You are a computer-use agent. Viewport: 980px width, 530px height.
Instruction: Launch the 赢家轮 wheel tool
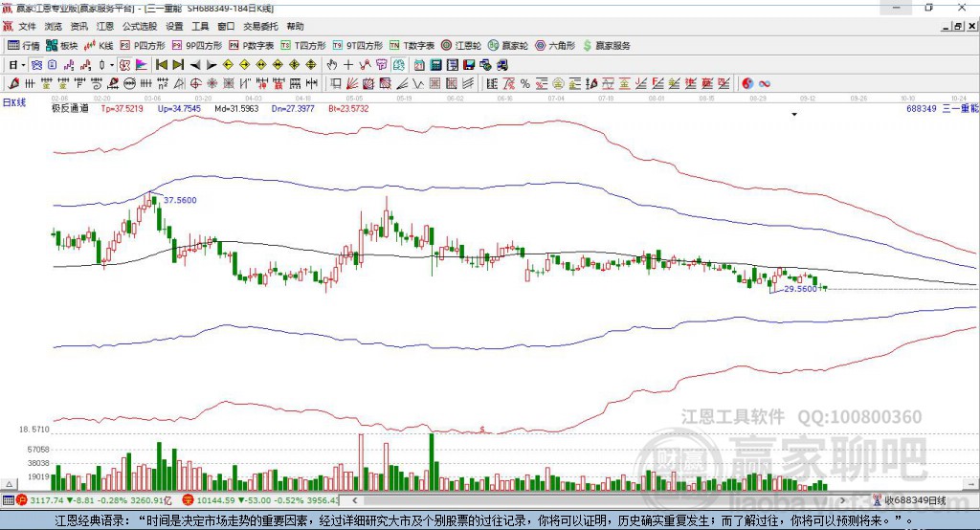click(508, 46)
